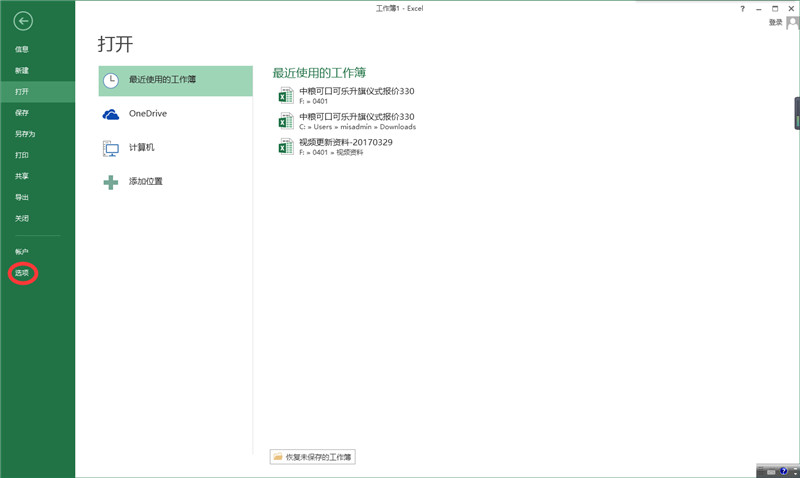Click the help question mark in title bar
This screenshot has height=478, width=800.
coord(742,8)
